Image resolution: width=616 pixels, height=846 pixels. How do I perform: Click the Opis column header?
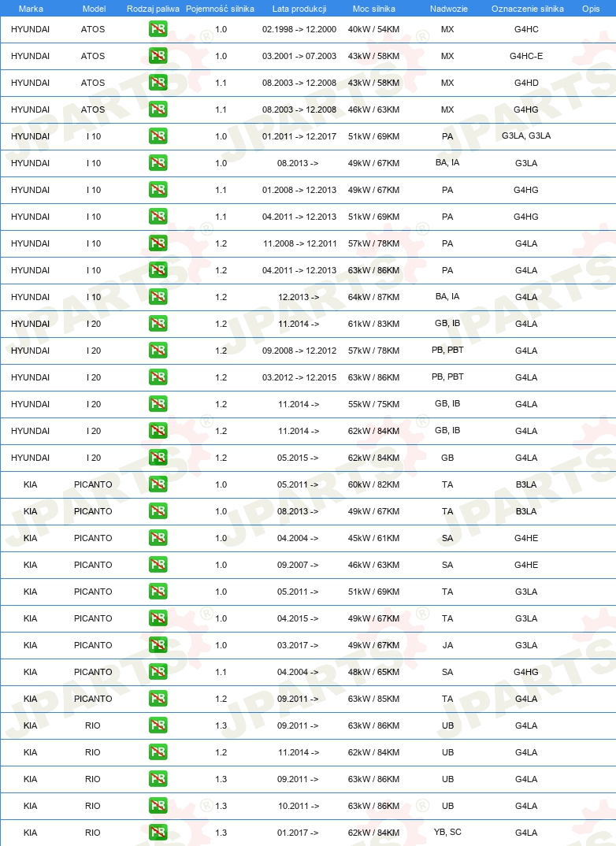click(591, 9)
